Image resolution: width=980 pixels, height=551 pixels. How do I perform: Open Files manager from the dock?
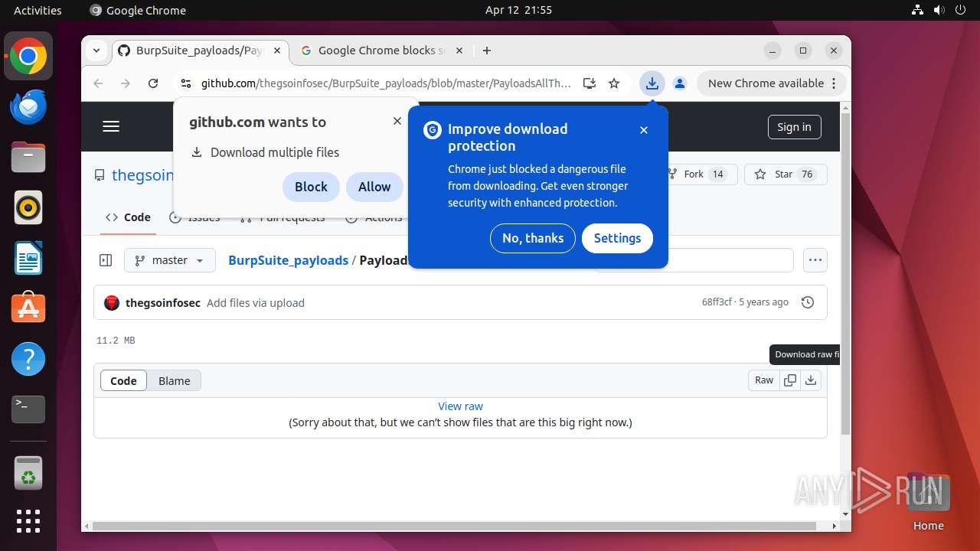(28, 157)
